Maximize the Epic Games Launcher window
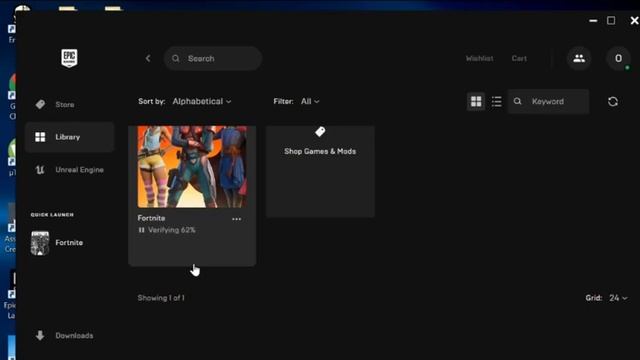This screenshot has height=360, width=640. pyautogui.click(x=611, y=20)
